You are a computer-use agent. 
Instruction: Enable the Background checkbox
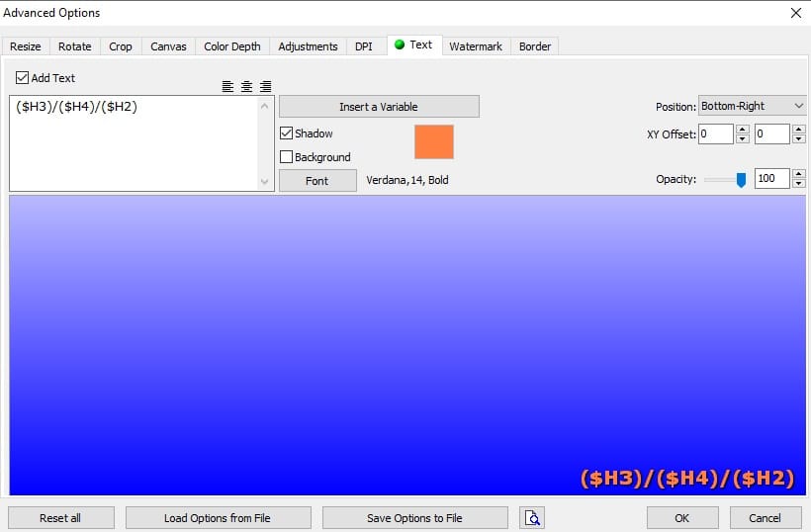click(x=287, y=157)
